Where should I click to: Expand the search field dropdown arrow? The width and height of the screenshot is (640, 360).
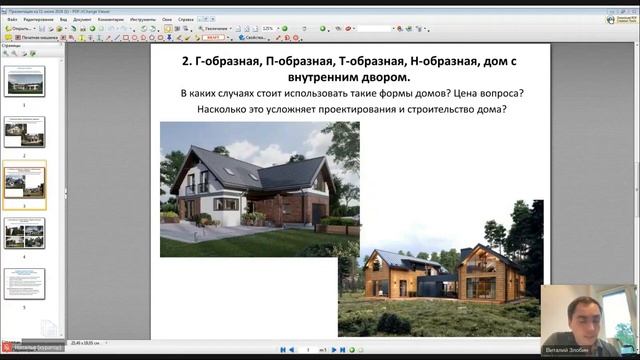[x=393, y=29]
